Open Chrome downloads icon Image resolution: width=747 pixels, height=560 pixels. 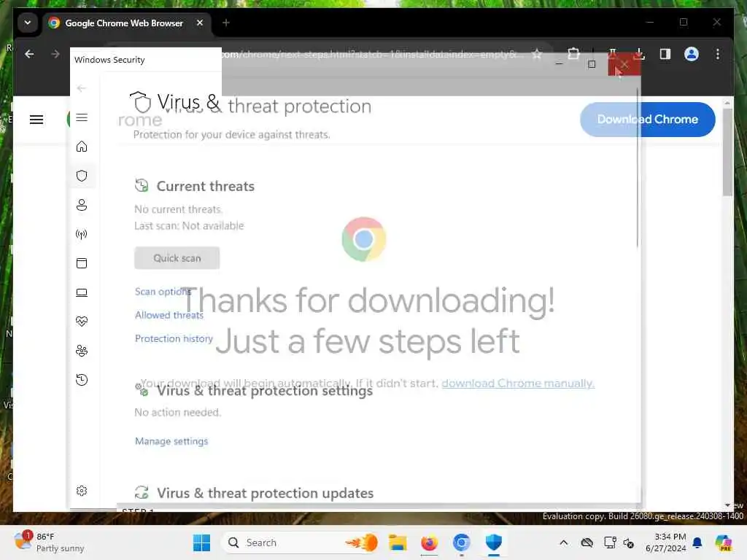click(639, 54)
